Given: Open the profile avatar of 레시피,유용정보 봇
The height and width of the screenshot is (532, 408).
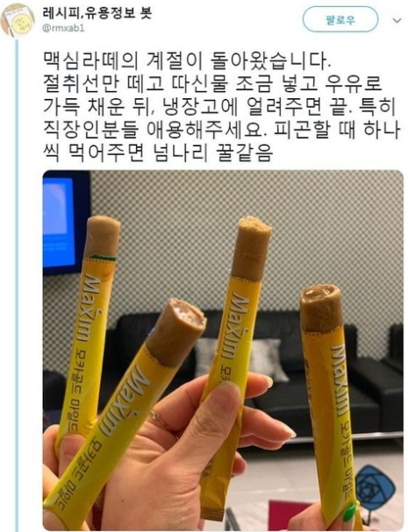Looking at the screenshot, I should tap(17, 19).
